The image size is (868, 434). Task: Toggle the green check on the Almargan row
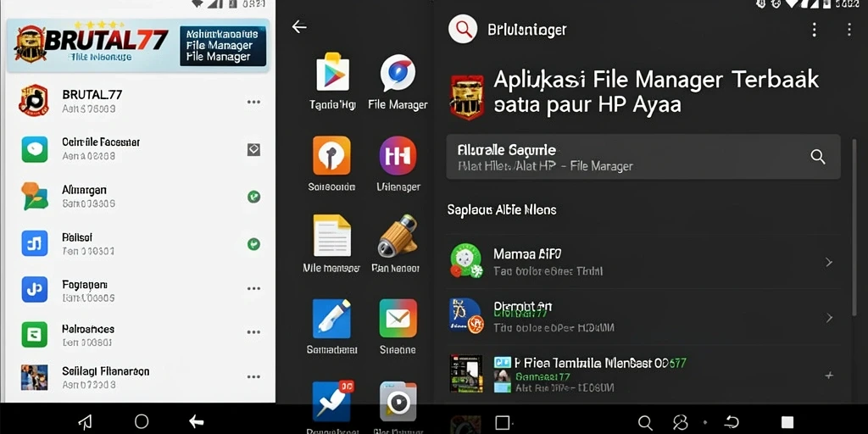click(x=253, y=197)
